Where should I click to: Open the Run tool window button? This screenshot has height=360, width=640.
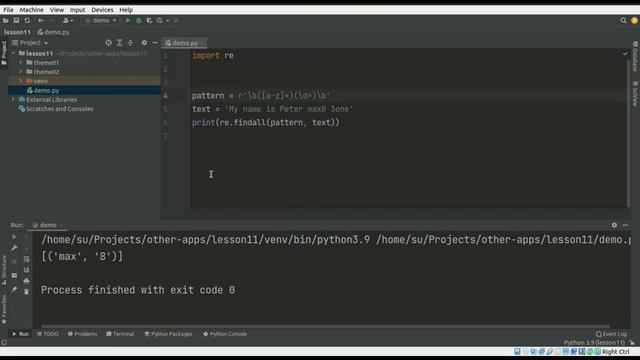(20, 334)
